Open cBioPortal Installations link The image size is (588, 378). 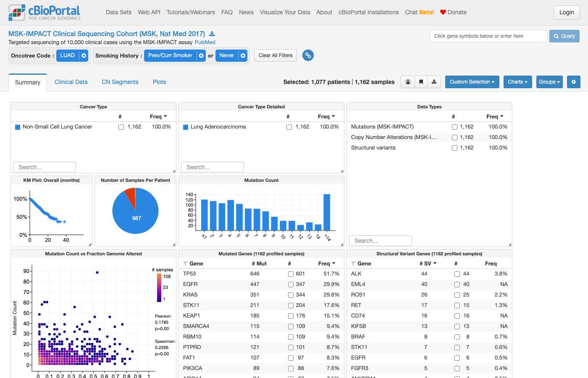tap(369, 12)
